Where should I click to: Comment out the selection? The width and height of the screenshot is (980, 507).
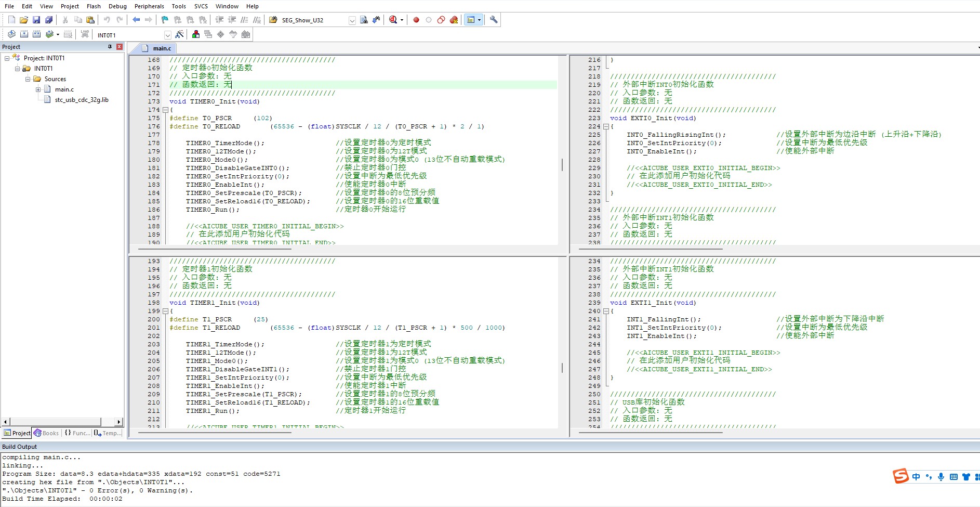click(x=244, y=20)
